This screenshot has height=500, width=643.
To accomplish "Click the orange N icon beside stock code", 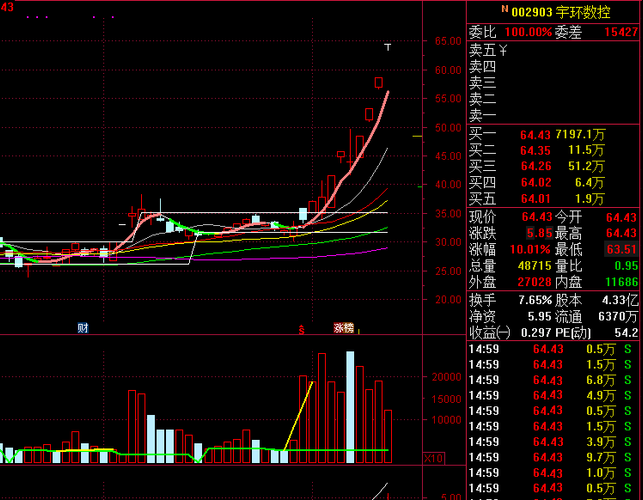I will coord(504,9).
